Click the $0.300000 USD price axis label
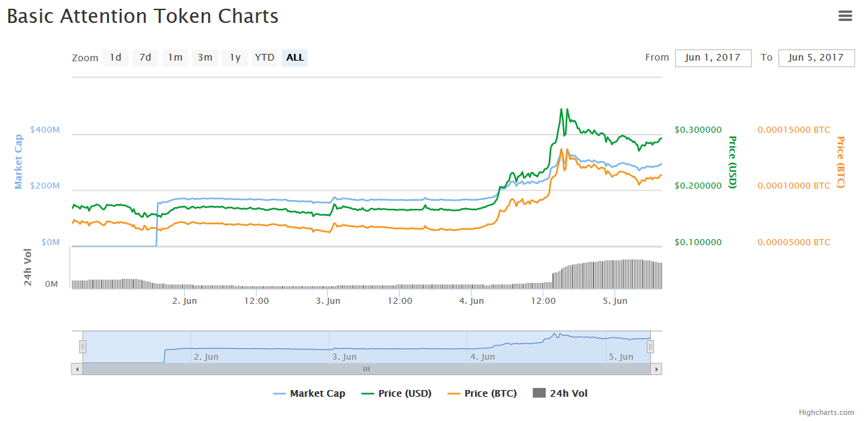868x421 pixels. pos(698,129)
